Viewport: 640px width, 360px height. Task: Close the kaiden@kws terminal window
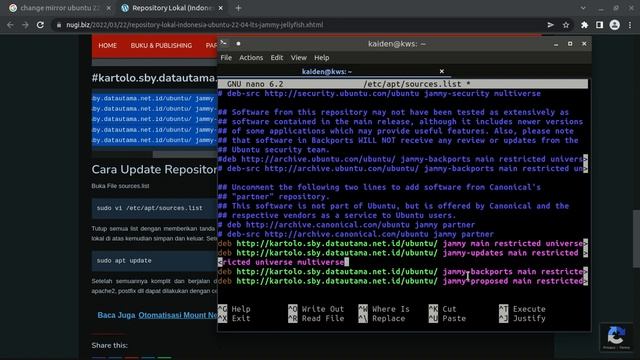pos(584,44)
